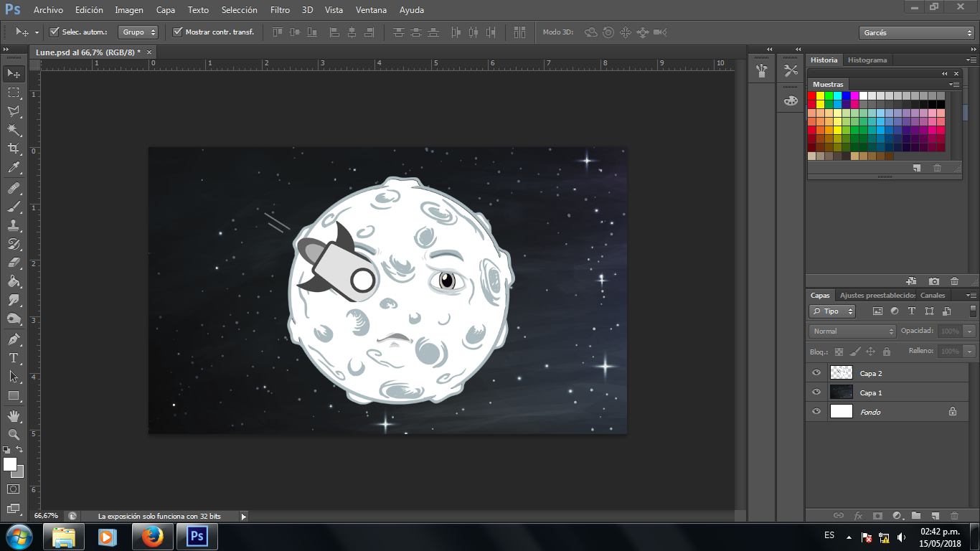The width and height of the screenshot is (980, 551).
Task: Open the Relleno dropdown arrow
Action: [x=969, y=352]
